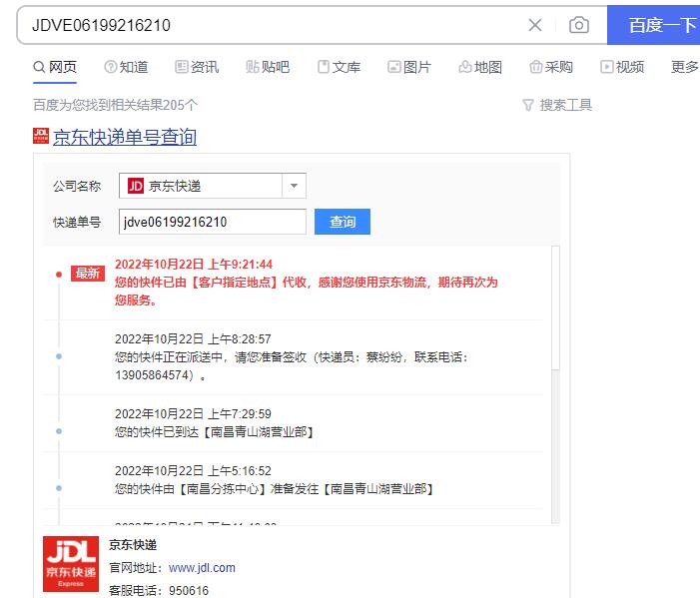Open the 公司名称 courier dropdown arrow
The height and width of the screenshot is (598, 700).
[x=294, y=186]
